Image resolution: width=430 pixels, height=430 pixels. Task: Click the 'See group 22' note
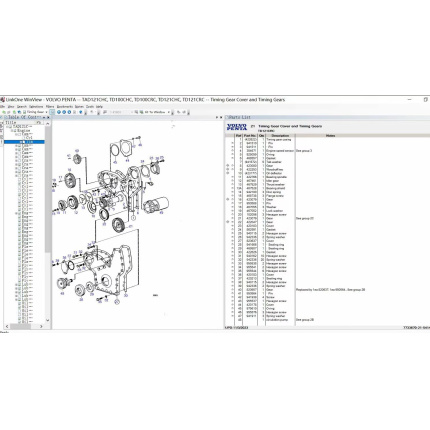(305, 218)
